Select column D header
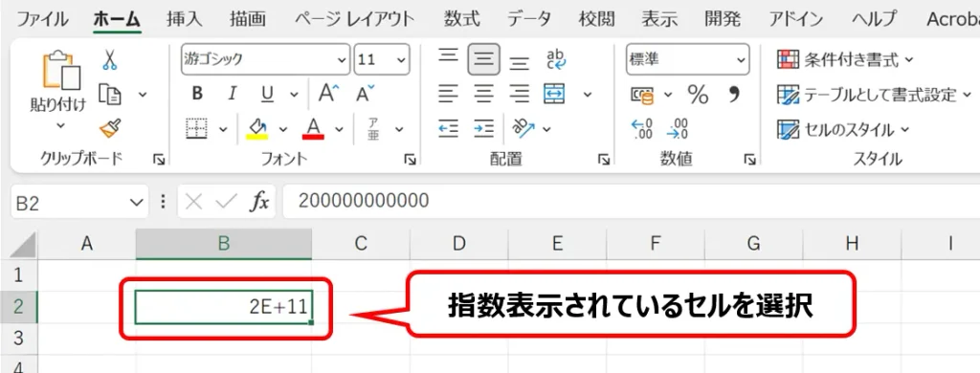The width and height of the screenshot is (980, 373). tap(458, 244)
